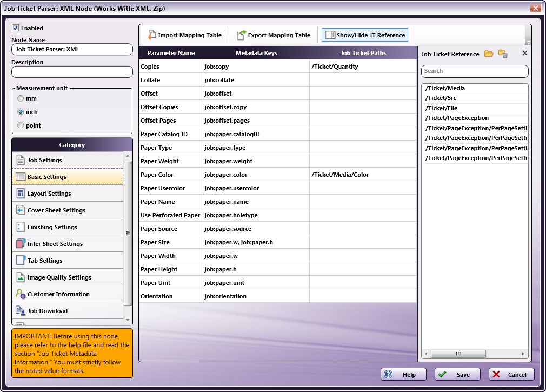Select /Ticket/PageException reference entry
546x392 pixels.
(x=475, y=118)
